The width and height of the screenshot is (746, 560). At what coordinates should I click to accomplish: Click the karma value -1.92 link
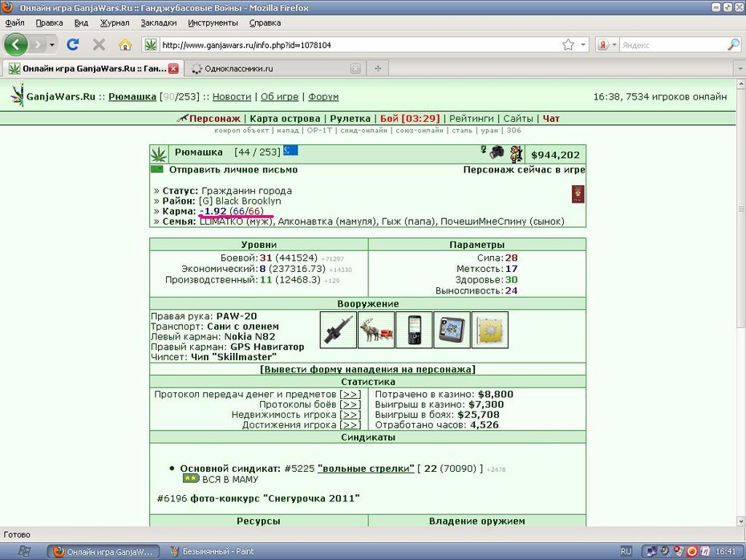213,211
